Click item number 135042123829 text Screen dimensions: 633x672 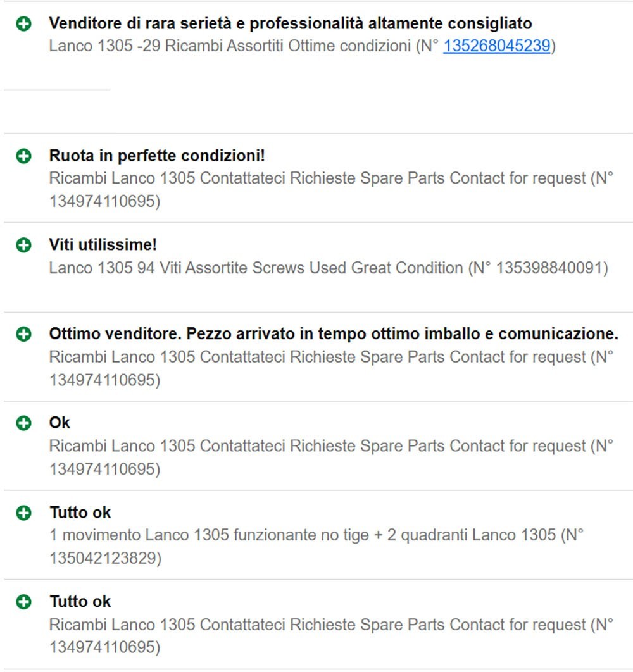[103, 559]
